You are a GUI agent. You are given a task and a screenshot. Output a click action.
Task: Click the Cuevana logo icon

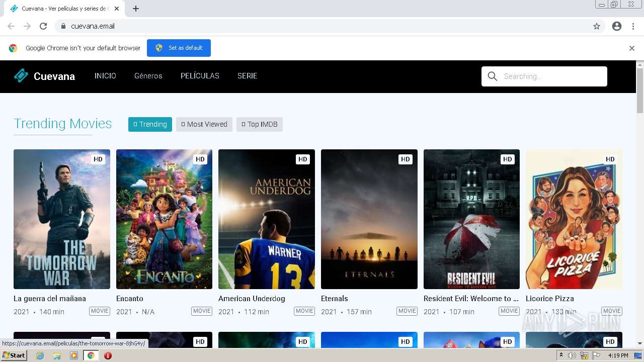click(21, 75)
